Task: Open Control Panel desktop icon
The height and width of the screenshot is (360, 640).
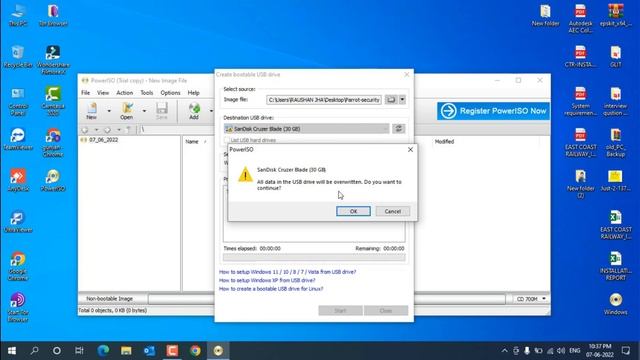Action: click(x=18, y=101)
